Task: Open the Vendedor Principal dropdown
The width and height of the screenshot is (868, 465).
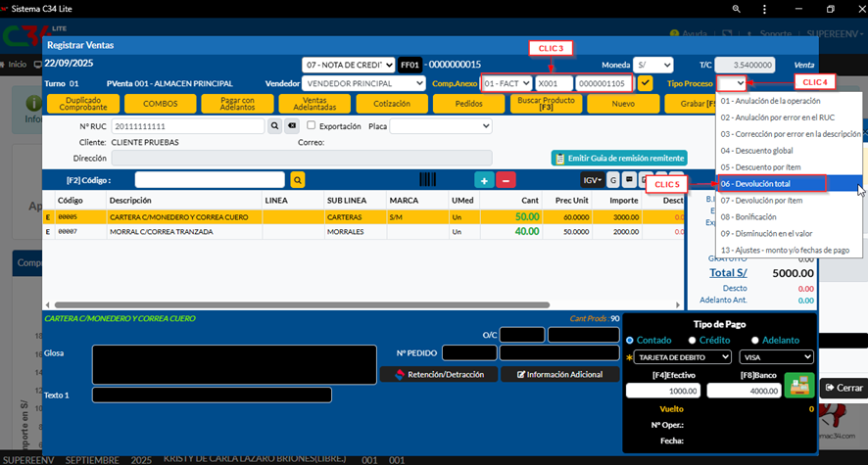Action: coord(363,84)
